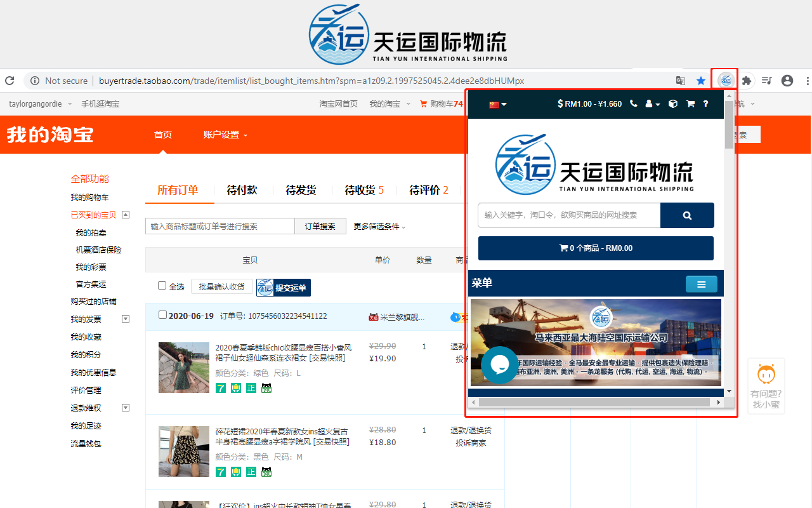Switch to the 待发货 tab
The image size is (812, 508).
[301, 190]
